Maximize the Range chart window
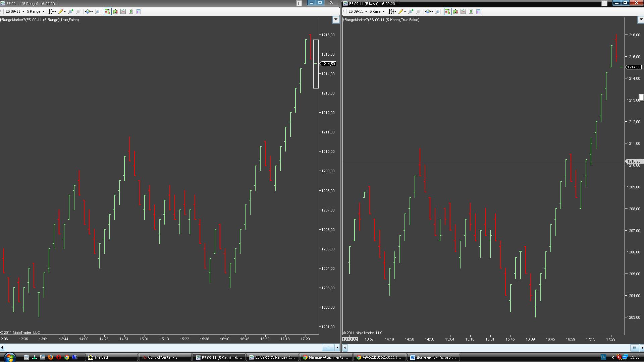The width and height of the screenshot is (644, 362). click(320, 3)
